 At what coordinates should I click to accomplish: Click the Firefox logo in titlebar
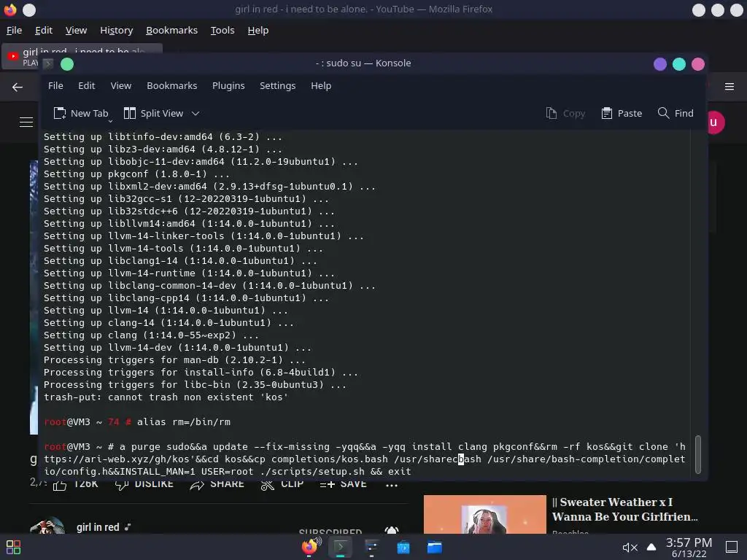pos(10,9)
